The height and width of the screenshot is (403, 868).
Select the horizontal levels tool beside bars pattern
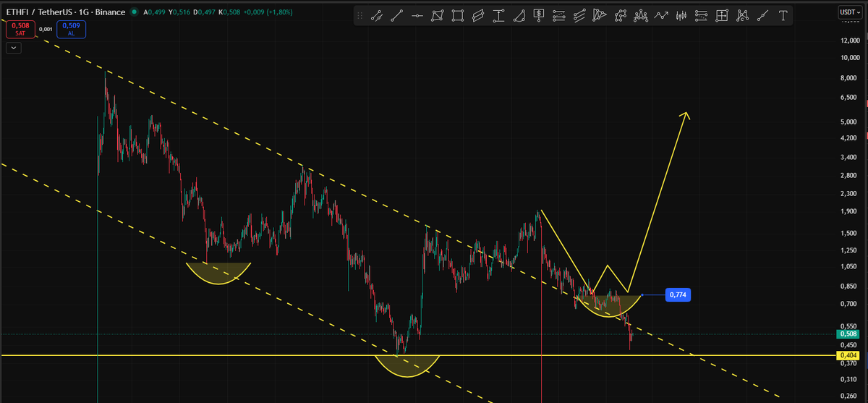click(x=701, y=15)
